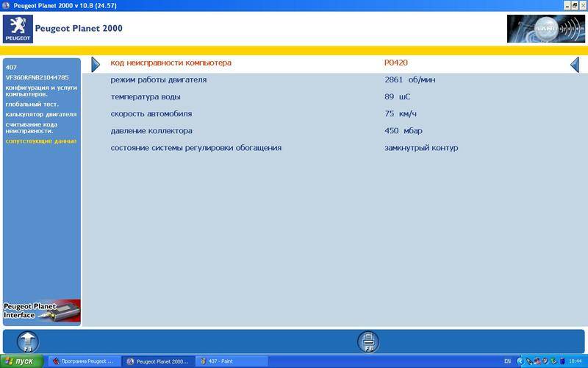Click the F1 back arrow button
The image size is (588, 368).
pyautogui.click(x=27, y=342)
